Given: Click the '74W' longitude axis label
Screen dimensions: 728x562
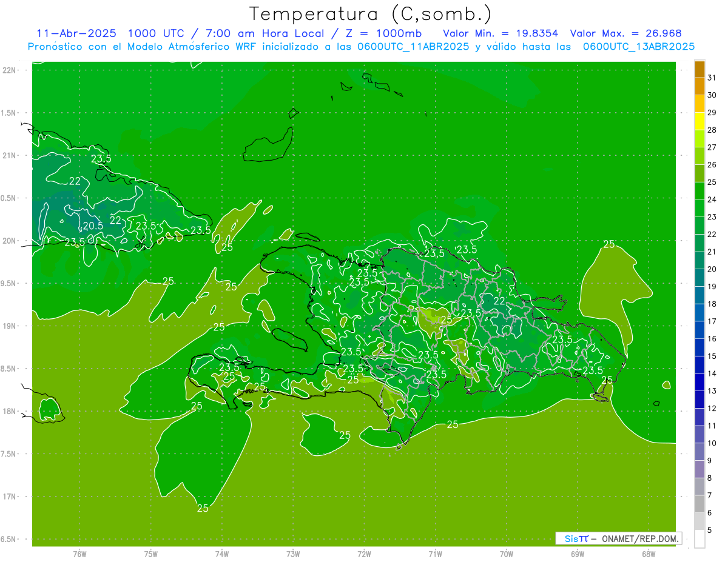Looking at the screenshot, I should [222, 554].
